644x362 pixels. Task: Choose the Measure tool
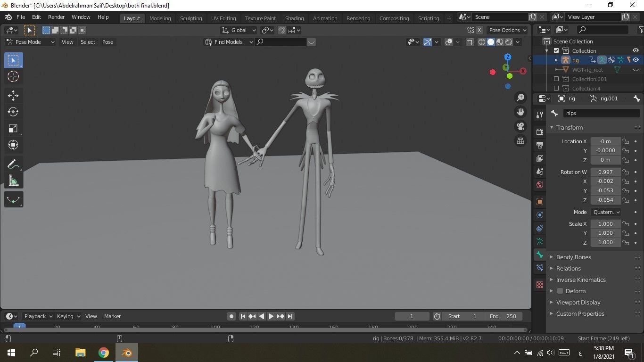(x=13, y=181)
